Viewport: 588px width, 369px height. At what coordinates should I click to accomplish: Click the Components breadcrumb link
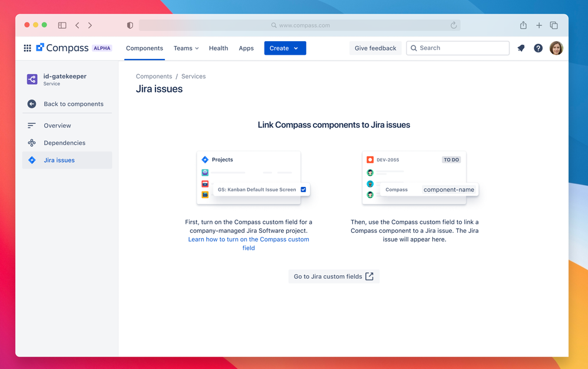click(x=154, y=76)
